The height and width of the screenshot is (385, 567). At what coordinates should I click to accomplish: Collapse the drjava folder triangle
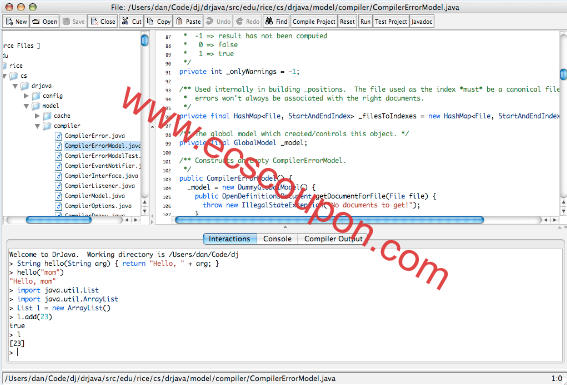(x=15, y=86)
